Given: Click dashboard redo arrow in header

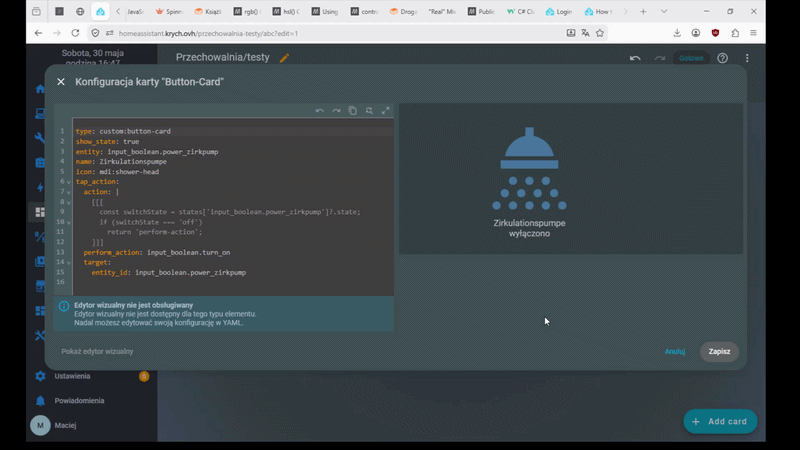Looking at the screenshot, I should (x=660, y=58).
